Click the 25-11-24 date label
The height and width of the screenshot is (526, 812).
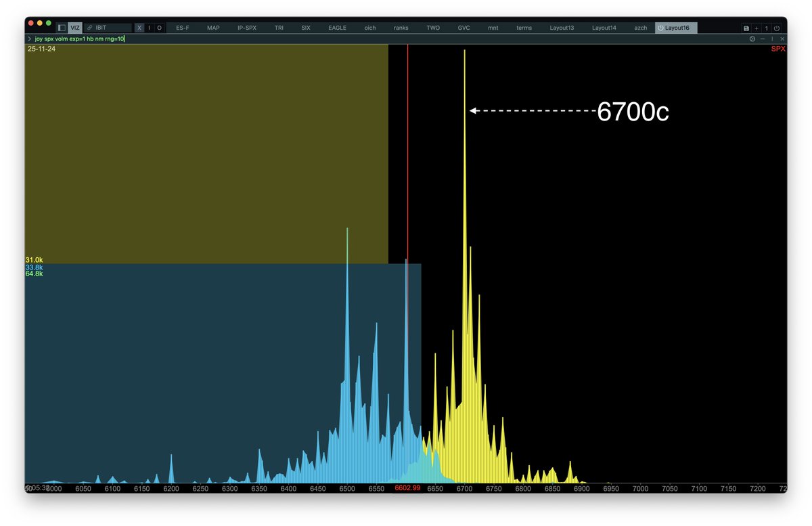pos(42,49)
